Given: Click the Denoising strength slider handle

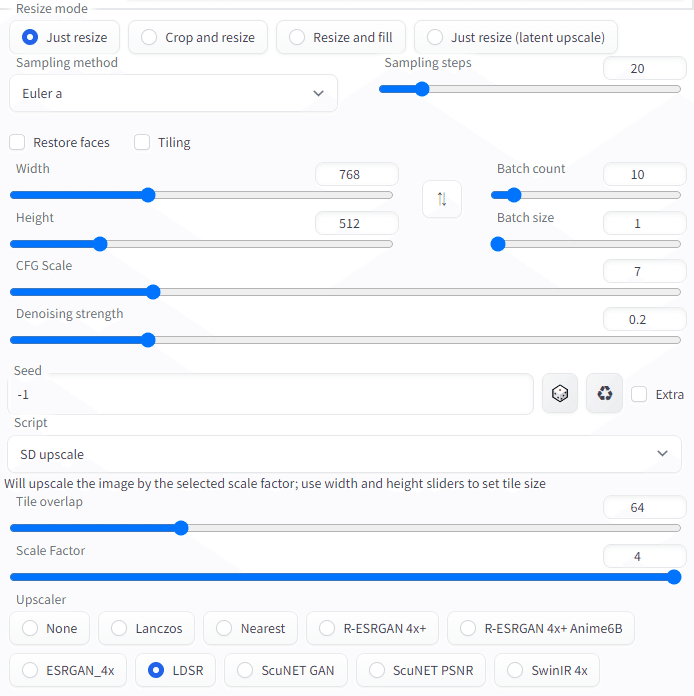Looking at the screenshot, I should click(x=148, y=340).
